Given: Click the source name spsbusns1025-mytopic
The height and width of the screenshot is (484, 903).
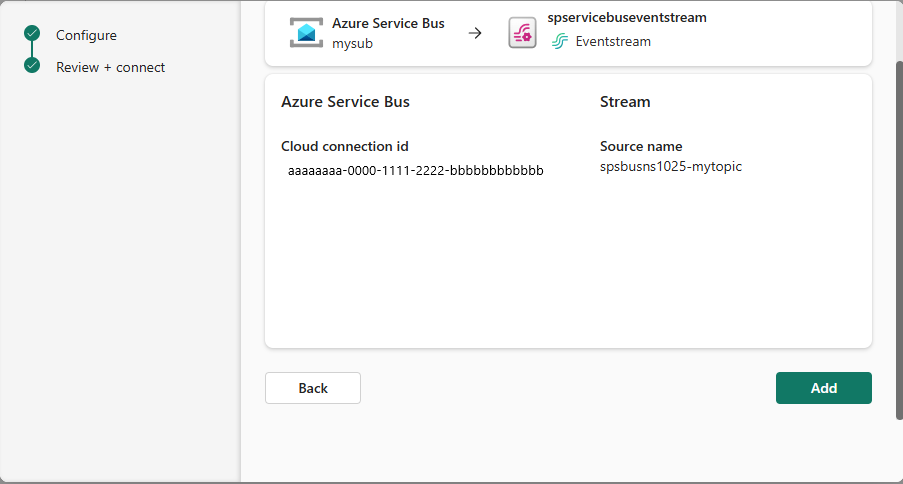Looking at the screenshot, I should (x=670, y=166).
